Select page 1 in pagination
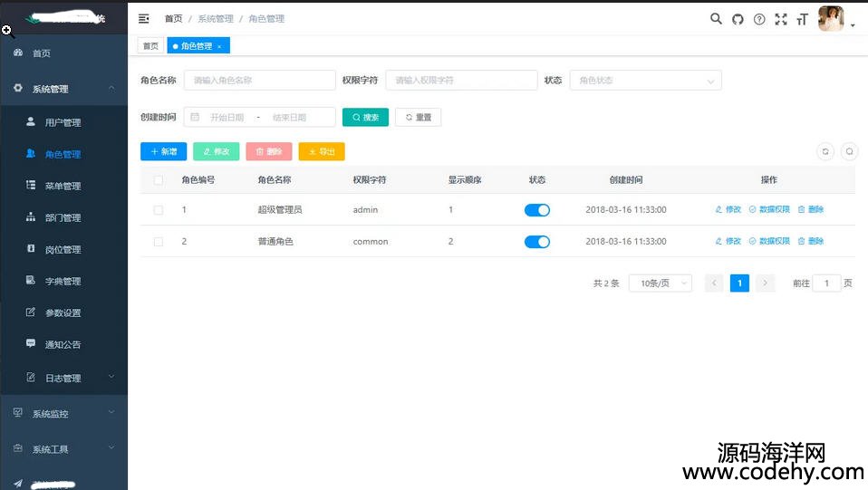Viewport: 868px width, 490px height. pyautogui.click(x=739, y=283)
